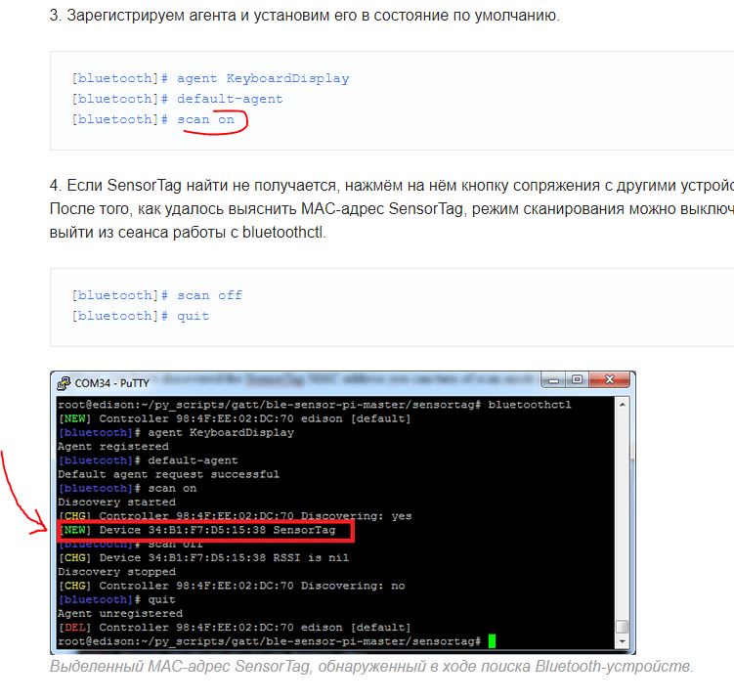Click the terminal line 'Default agent request successful'

tap(168, 474)
